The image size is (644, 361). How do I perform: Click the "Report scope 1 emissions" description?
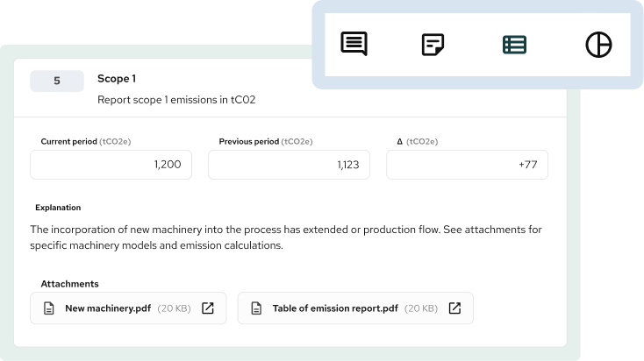pos(175,100)
